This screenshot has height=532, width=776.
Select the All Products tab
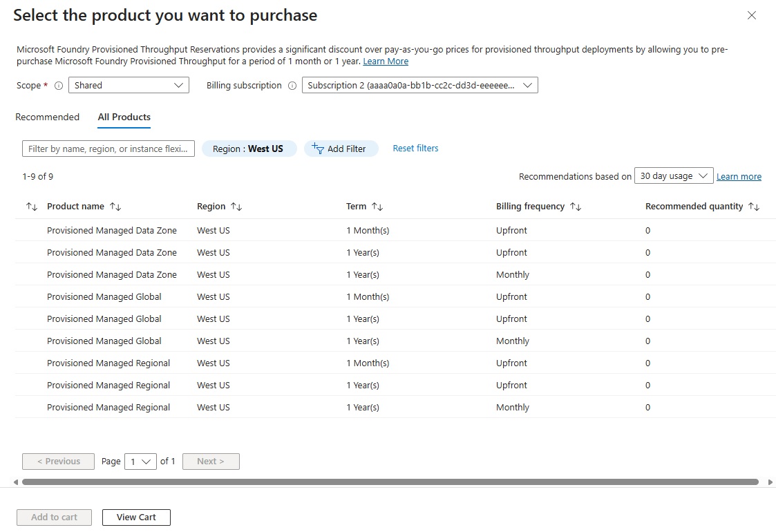tap(124, 117)
